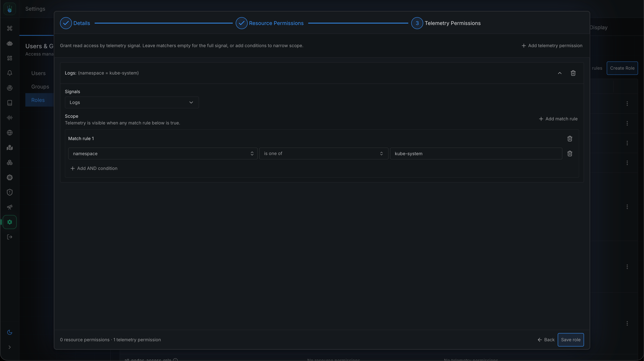
Task: Open the shield alert icon in the sidebar
Action: (x=10, y=192)
